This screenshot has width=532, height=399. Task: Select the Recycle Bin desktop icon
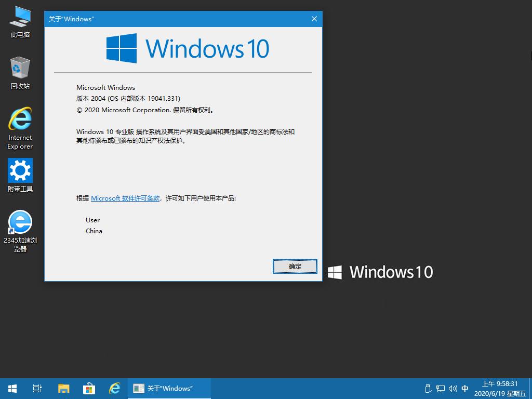tap(20, 73)
